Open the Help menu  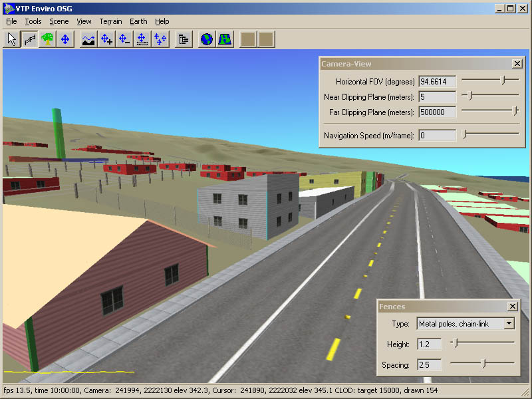(162, 21)
